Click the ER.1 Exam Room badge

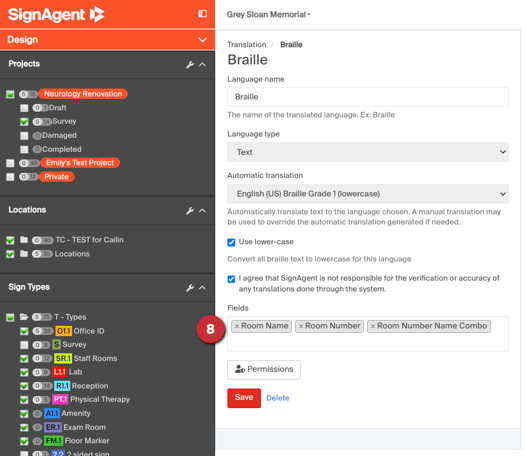(53, 427)
